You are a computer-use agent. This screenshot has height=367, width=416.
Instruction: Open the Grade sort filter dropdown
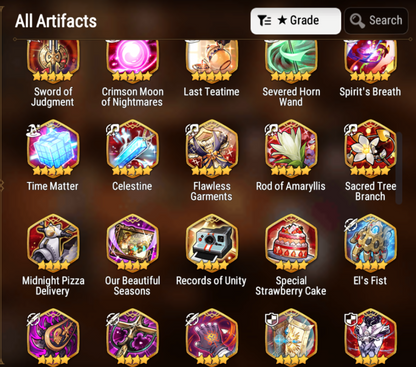(296, 21)
